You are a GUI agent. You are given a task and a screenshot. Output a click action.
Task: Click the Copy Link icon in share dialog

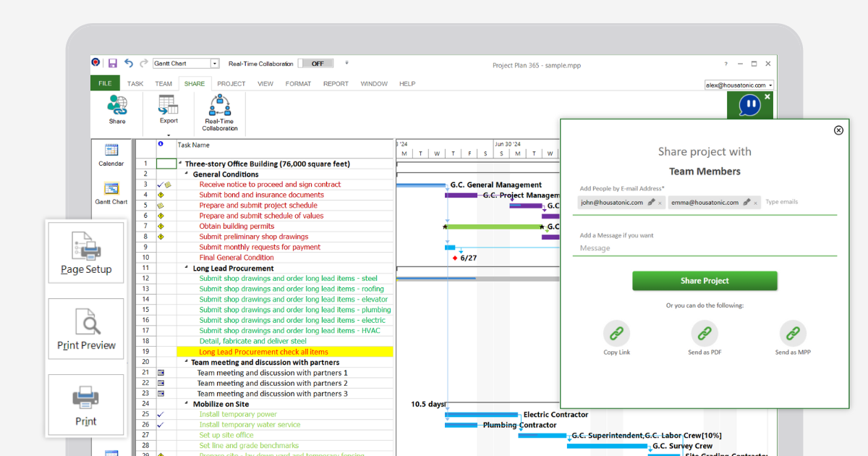(x=616, y=334)
